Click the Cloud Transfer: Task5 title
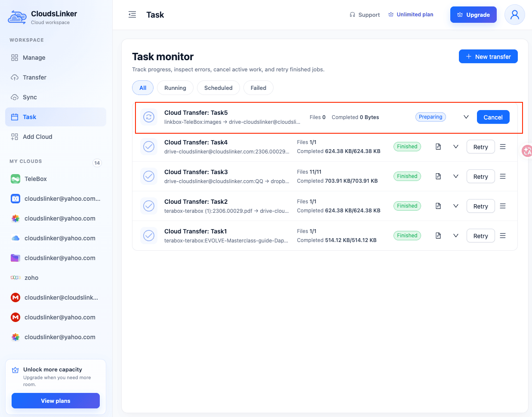Image resolution: width=532 pixels, height=417 pixels. pos(196,113)
